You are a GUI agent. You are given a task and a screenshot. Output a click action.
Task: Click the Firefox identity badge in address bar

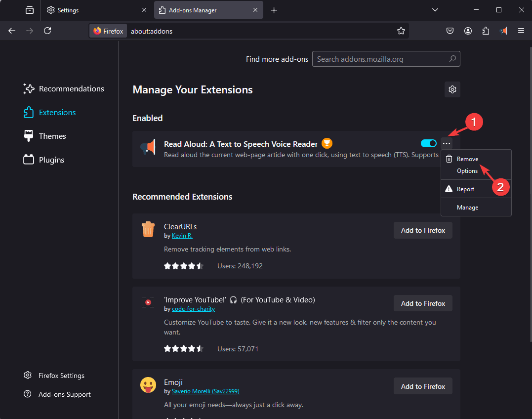(108, 31)
